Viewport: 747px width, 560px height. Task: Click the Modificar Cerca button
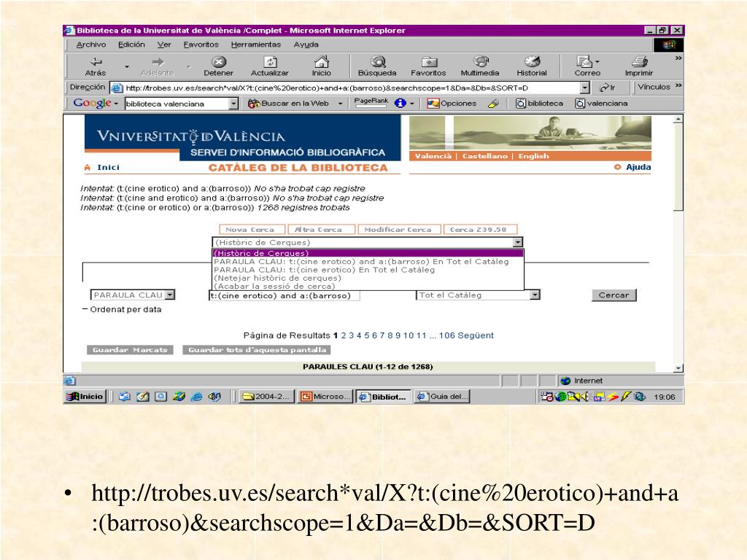(399, 230)
